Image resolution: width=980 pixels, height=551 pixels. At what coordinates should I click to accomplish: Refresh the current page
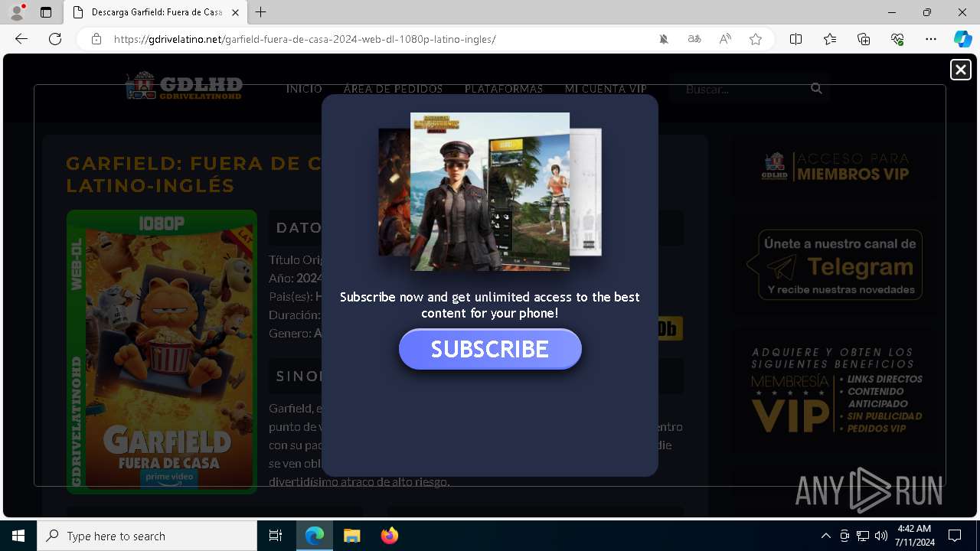55,39
